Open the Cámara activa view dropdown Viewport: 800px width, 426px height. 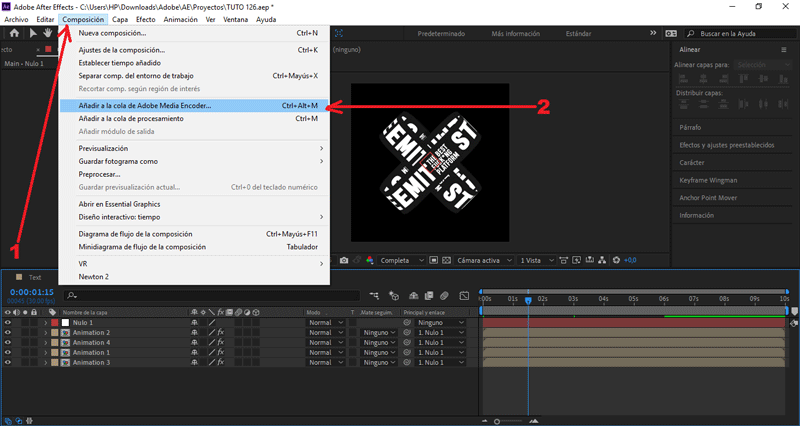(484, 260)
